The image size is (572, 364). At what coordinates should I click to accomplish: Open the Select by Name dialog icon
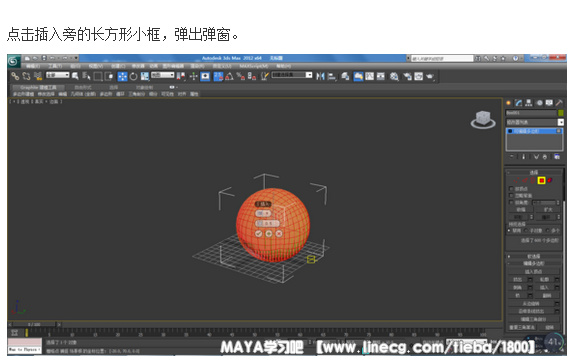point(86,76)
